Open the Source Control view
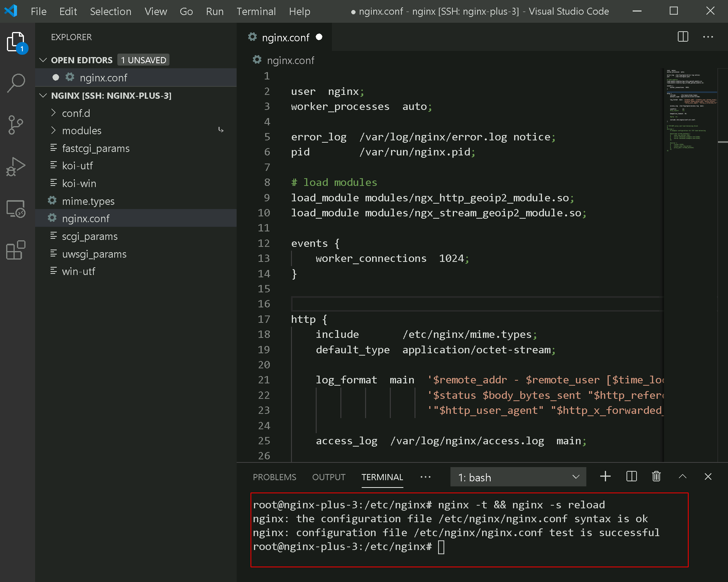This screenshot has height=582, width=728. [16, 125]
